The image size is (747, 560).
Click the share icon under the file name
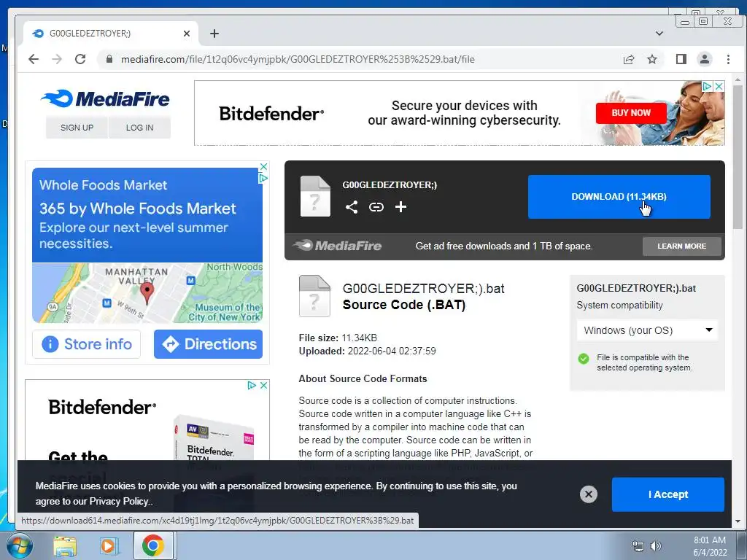(x=352, y=206)
